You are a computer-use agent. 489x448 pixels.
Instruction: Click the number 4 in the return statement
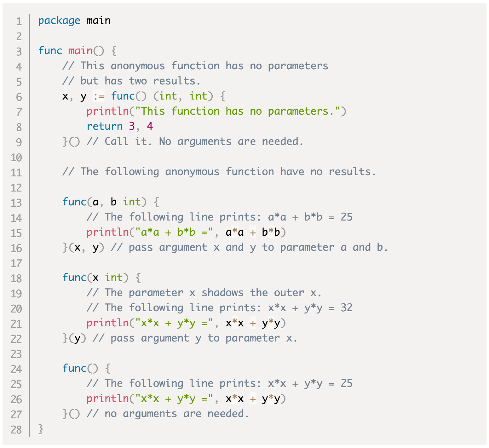[150, 126]
